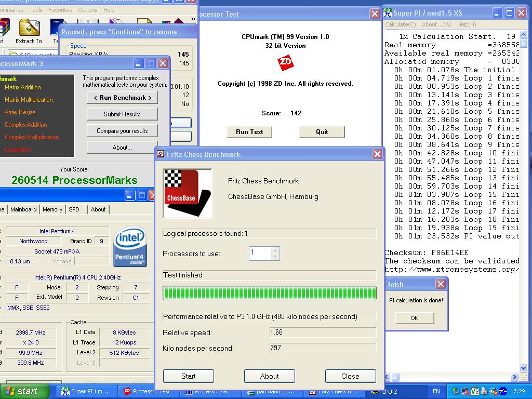Increase Processors to use spinner value

pyautogui.click(x=275, y=250)
